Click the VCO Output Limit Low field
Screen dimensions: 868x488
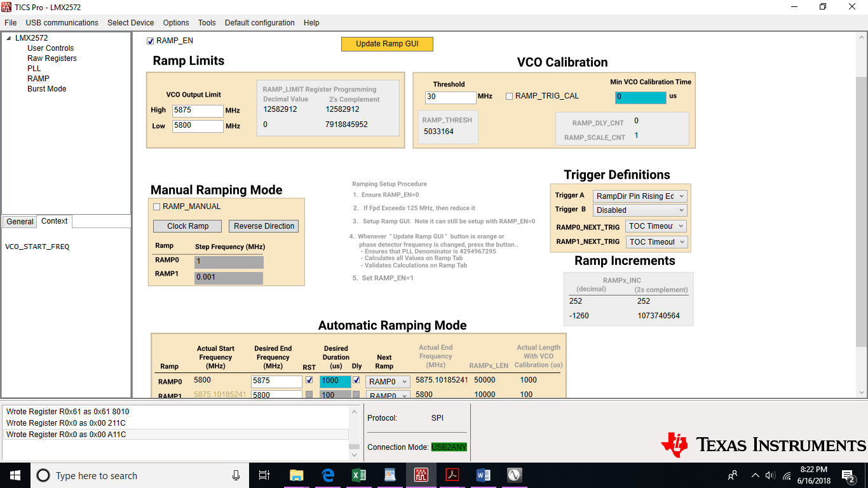[198, 126]
